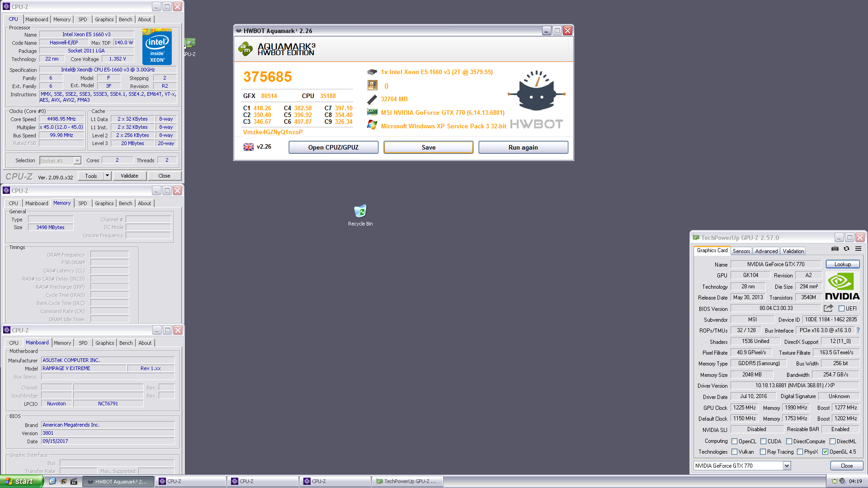Open the About tab in top CPU-Z window
The image size is (868, 488).
[x=145, y=19]
